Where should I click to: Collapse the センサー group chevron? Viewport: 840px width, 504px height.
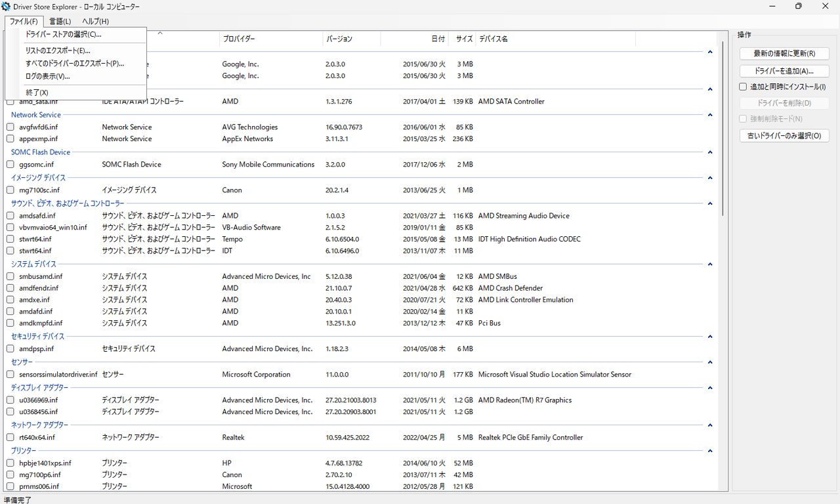(710, 362)
